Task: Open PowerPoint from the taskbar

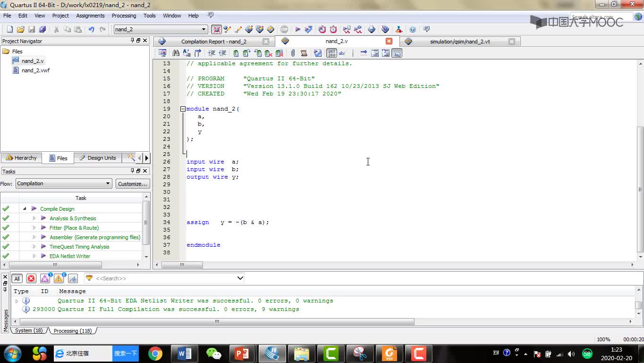Action: coord(242,354)
